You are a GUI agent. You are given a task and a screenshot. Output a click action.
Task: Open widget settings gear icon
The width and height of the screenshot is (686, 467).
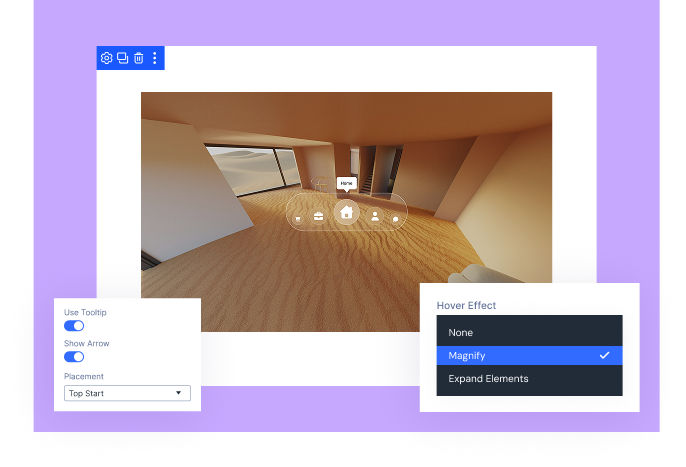pyautogui.click(x=106, y=58)
